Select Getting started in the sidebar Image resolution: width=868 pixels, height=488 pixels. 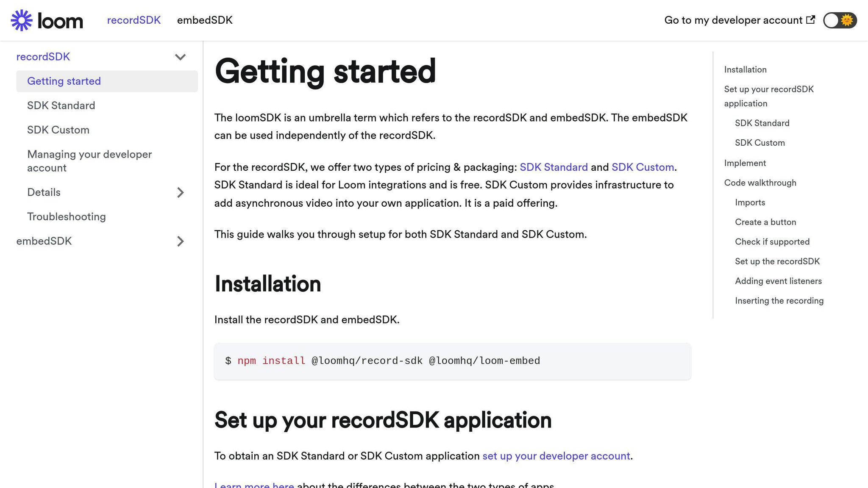click(107, 81)
